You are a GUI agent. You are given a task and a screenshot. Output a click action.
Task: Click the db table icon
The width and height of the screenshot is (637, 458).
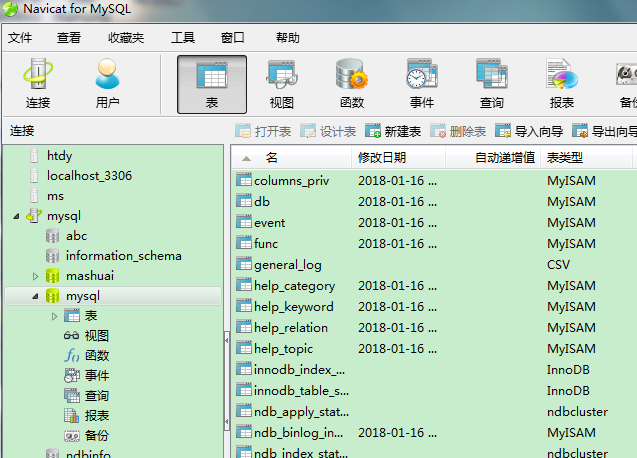(244, 201)
